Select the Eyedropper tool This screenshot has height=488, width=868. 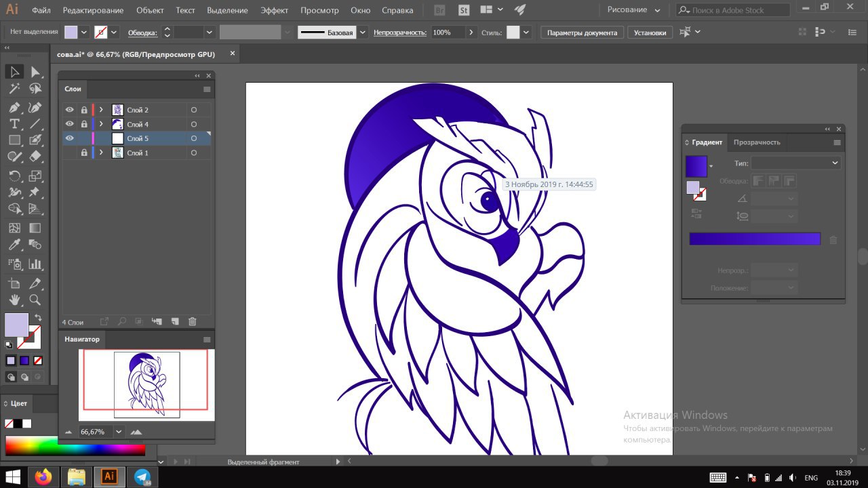point(14,245)
